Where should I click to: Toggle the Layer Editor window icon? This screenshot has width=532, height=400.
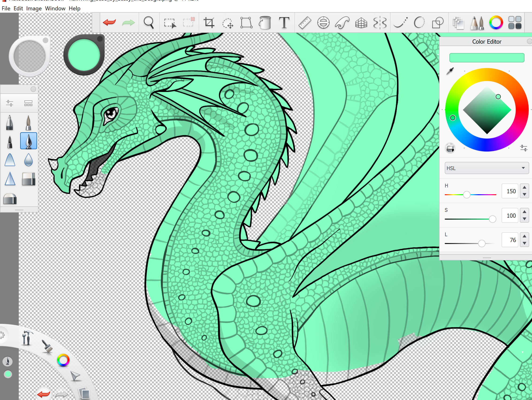(458, 23)
